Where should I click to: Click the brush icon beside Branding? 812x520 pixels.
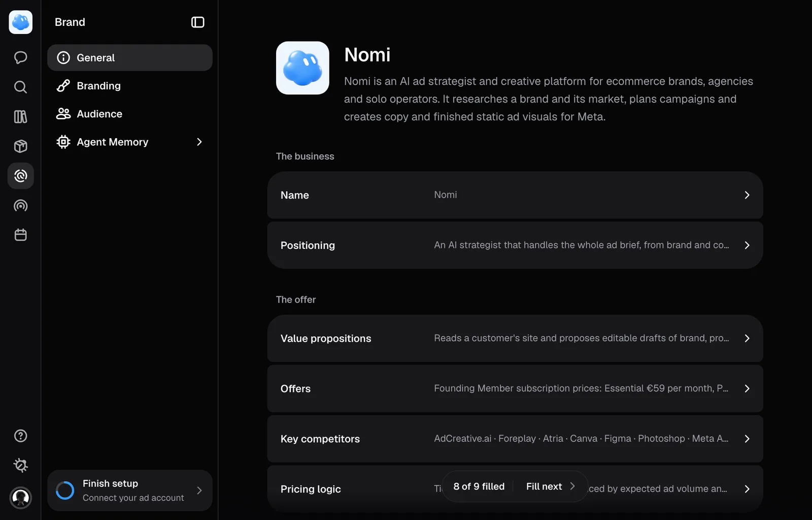(x=63, y=86)
